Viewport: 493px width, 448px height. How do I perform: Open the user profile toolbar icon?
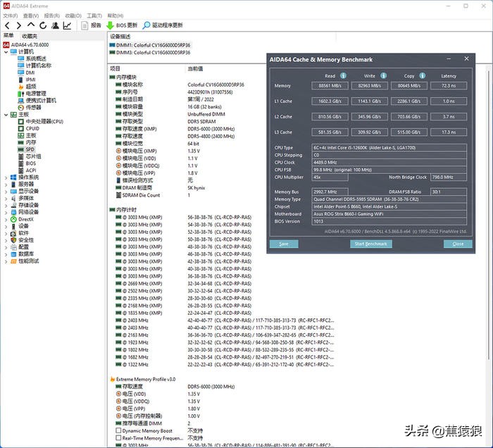55,25
